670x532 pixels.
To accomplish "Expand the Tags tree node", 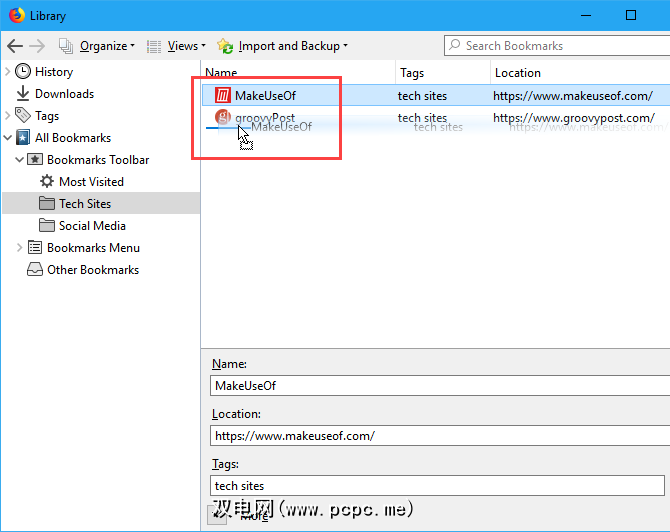I will coord(7,115).
